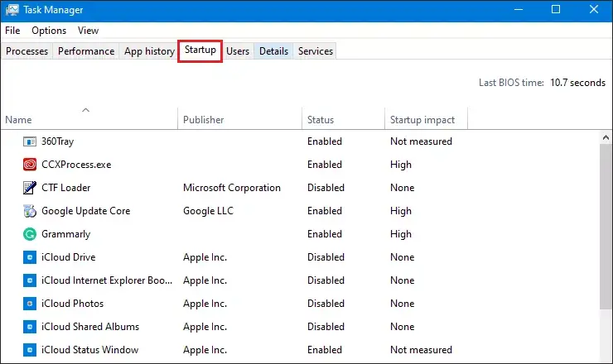The height and width of the screenshot is (364, 613).
Task: Select the CCXProcess.exe entry
Action: click(x=76, y=165)
